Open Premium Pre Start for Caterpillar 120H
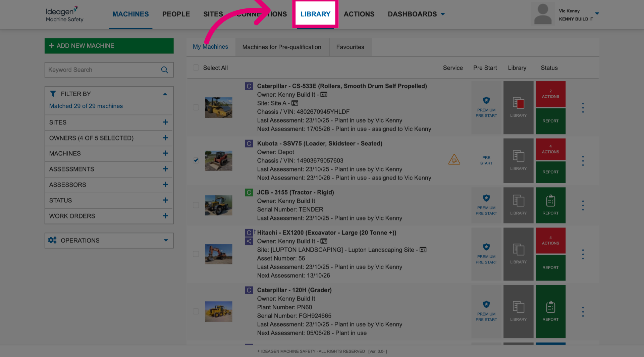This screenshot has width=644, height=357. (x=486, y=311)
